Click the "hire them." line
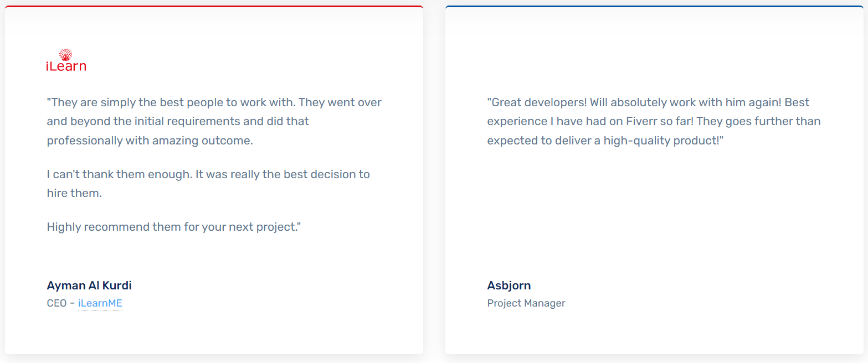The image size is (868, 363). 74,194
